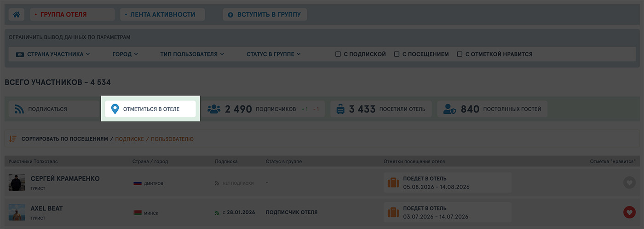Switch to Лента активности tab
The image size is (644, 229).
point(162,15)
